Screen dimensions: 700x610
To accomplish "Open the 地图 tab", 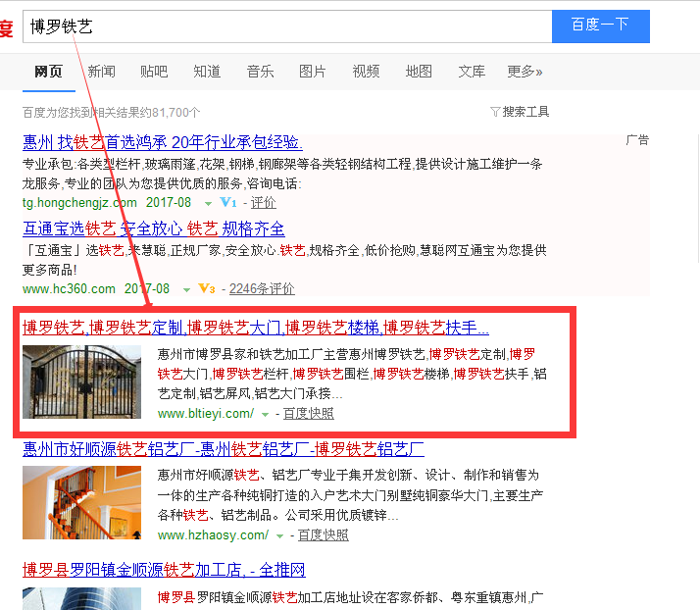I will pyautogui.click(x=419, y=72).
